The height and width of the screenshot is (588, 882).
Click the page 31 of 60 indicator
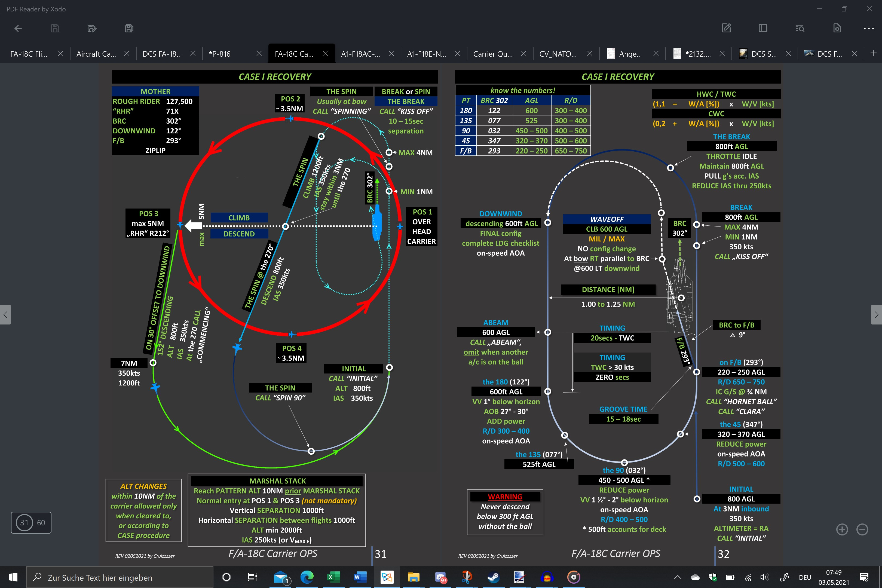click(31, 522)
